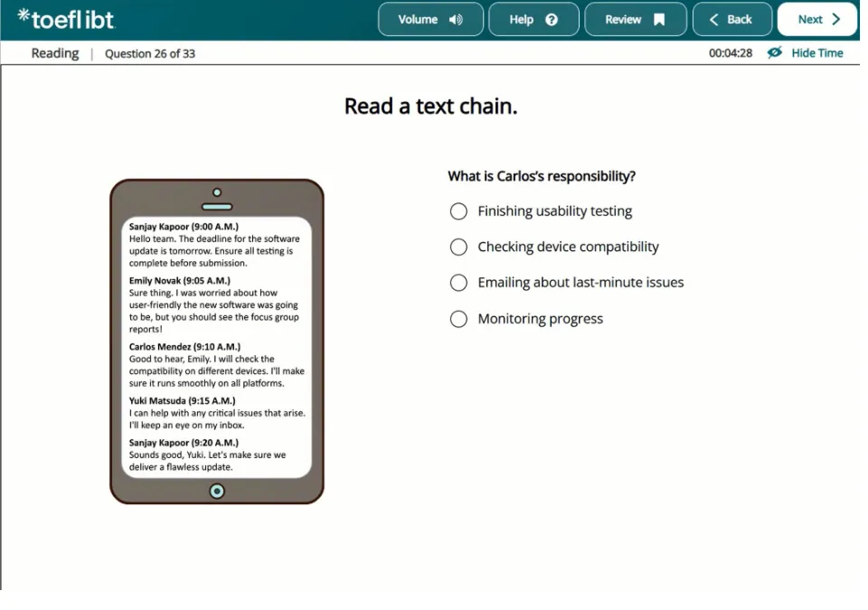Viewport: 868px width, 610px height.
Task: Click the "Emailing about last-minute issues" option text
Action: tap(580, 283)
